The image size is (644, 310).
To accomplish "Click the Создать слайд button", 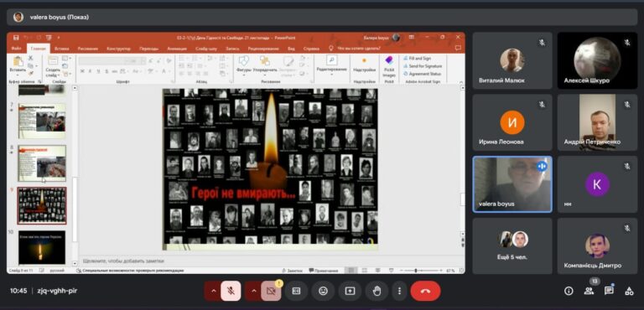I will 53,66.
